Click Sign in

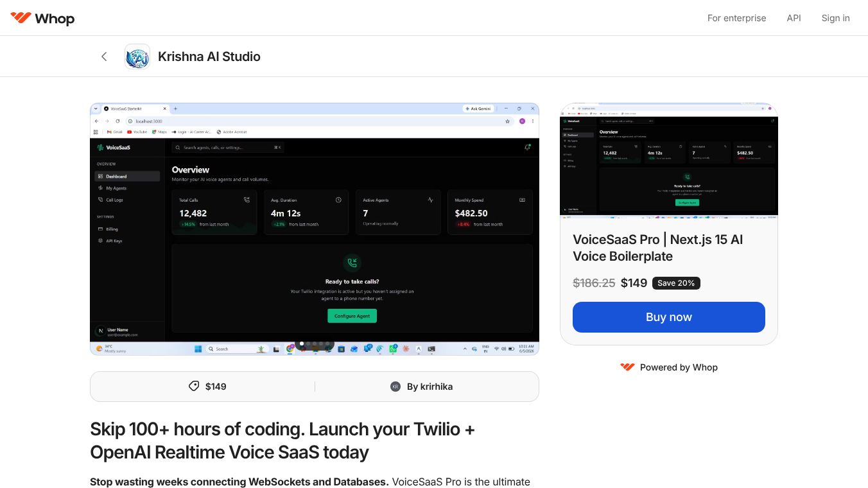pyautogui.click(x=835, y=18)
